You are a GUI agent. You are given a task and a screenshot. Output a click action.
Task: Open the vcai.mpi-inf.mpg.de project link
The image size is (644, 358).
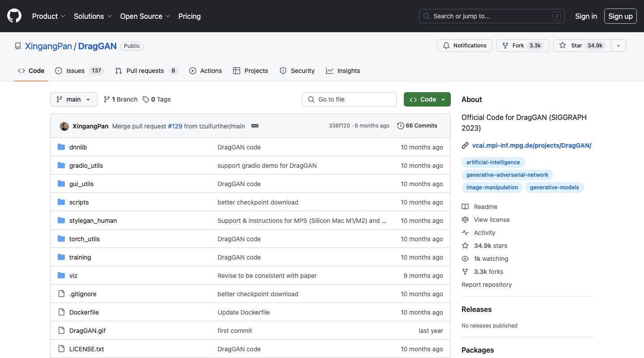pyautogui.click(x=532, y=145)
